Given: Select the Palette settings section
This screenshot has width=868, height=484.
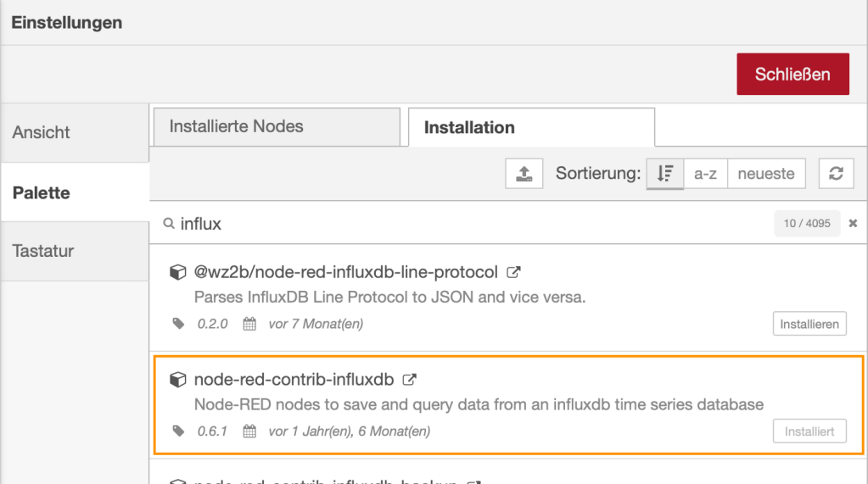Looking at the screenshot, I should (75, 192).
